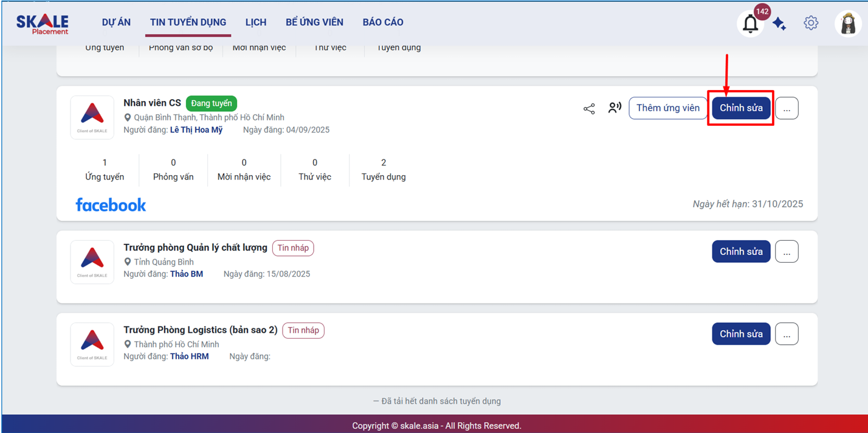Select the BỂ ỨNG VIÊN tab
The width and height of the screenshot is (868, 433).
point(314,23)
